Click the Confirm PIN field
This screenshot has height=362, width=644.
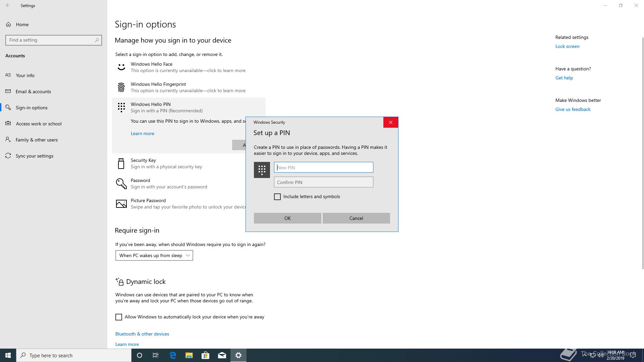[x=323, y=182]
